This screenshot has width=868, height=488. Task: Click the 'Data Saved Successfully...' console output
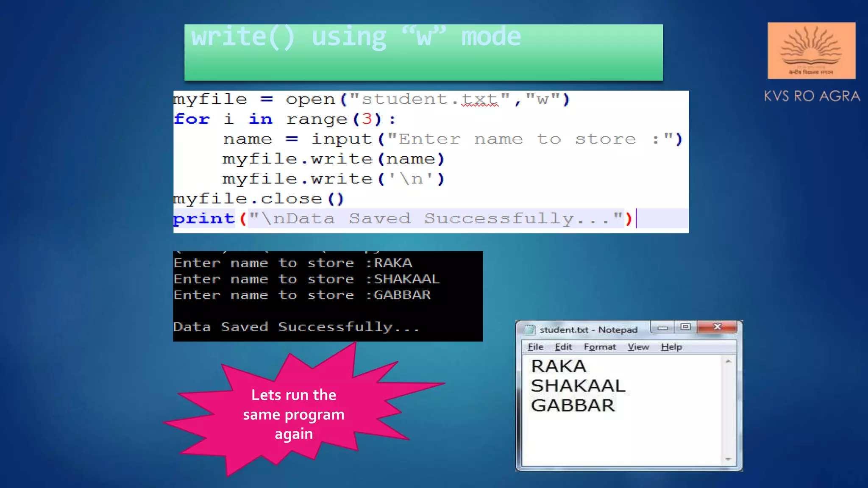(x=296, y=327)
